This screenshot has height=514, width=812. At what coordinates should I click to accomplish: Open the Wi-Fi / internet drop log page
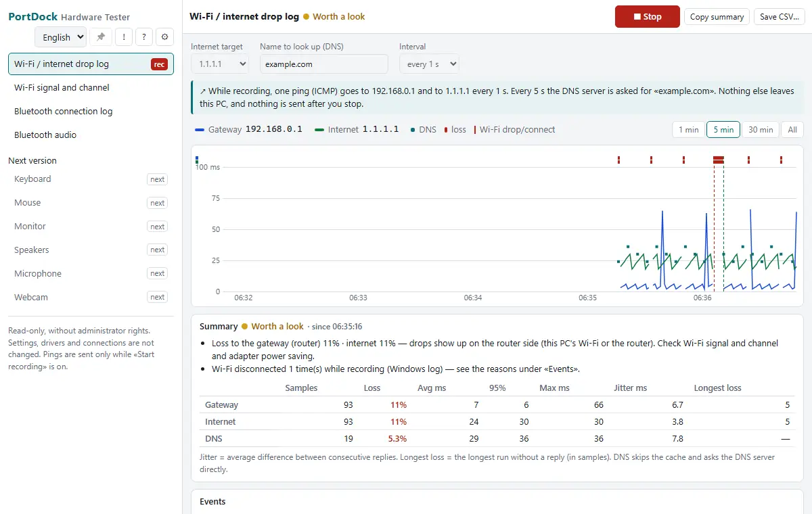coord(91,64)
